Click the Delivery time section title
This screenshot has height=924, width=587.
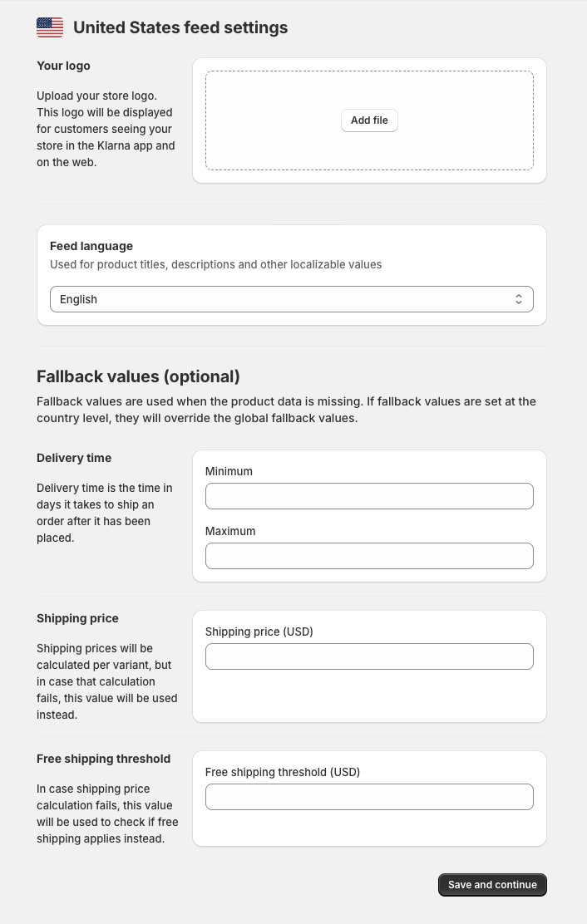pyautogui.click(x=74, y=458)
